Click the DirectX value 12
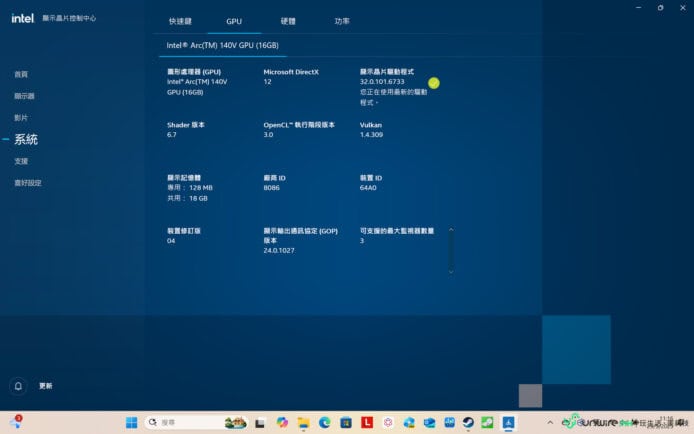 coord(267,82)
